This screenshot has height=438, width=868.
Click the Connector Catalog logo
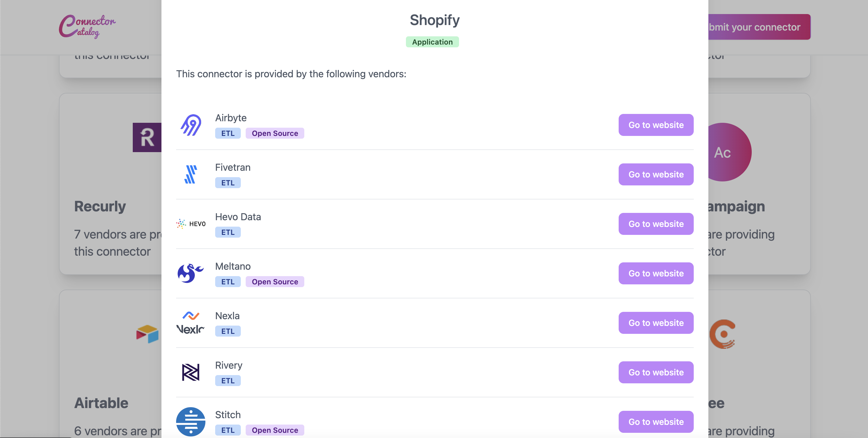click(87, 26)
